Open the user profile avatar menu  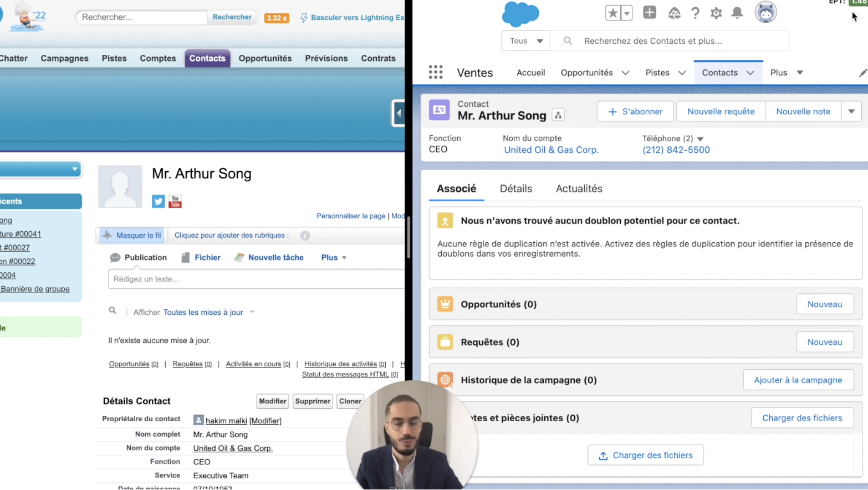(x=765, y=12)
